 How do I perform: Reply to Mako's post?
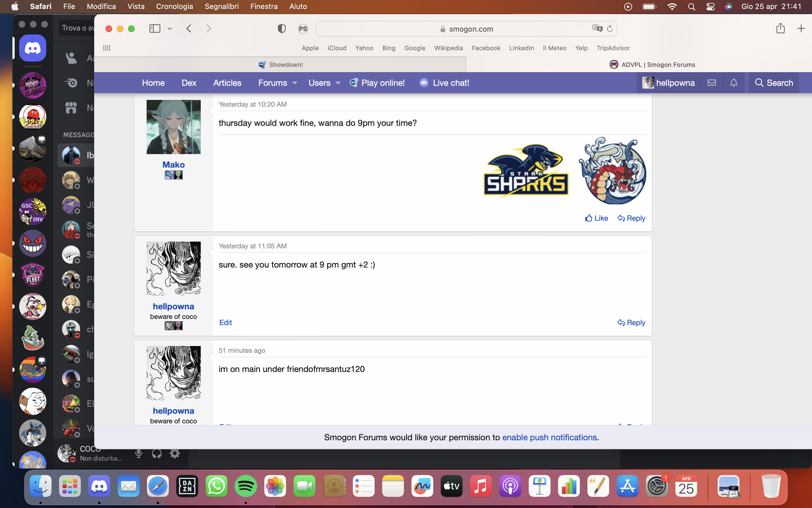(x=631, y=218)
